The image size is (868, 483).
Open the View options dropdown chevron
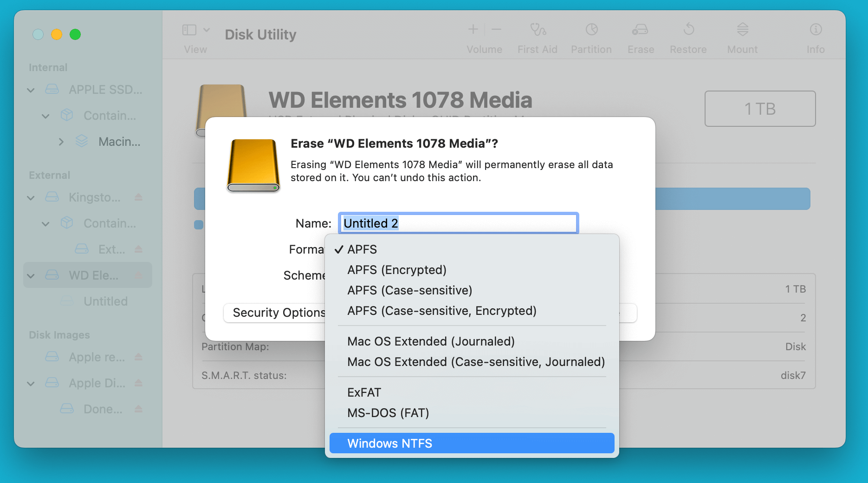coord(207,29)
